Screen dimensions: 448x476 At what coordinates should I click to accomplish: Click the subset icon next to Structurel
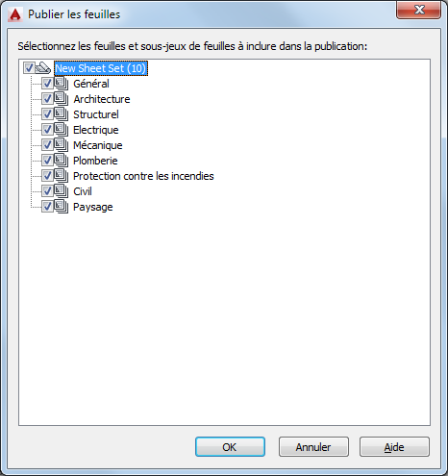tap(61, 114)
